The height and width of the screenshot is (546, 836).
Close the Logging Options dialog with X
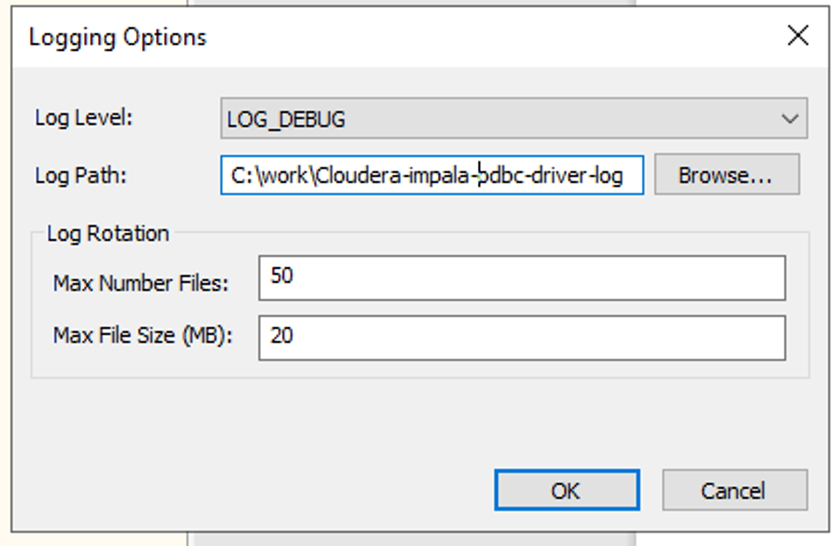pyautogui.click(x=797, y=37)
